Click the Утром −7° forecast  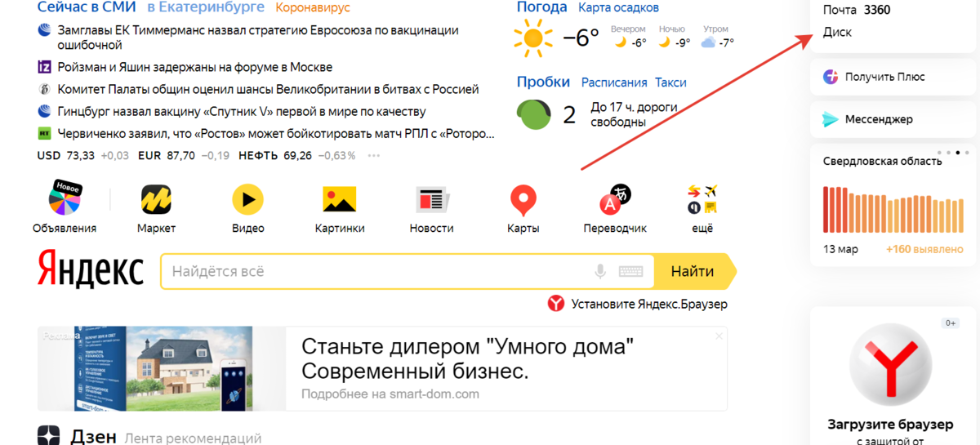pyautogui.click(x=717, y=37)
